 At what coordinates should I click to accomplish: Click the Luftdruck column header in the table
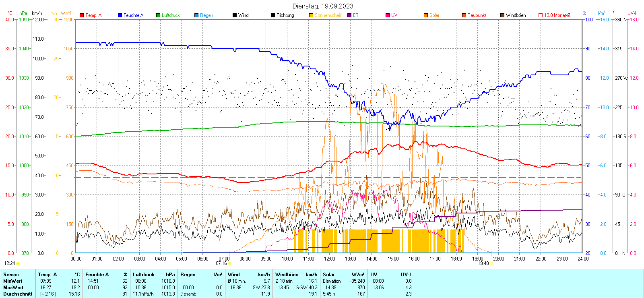point(144,275)
